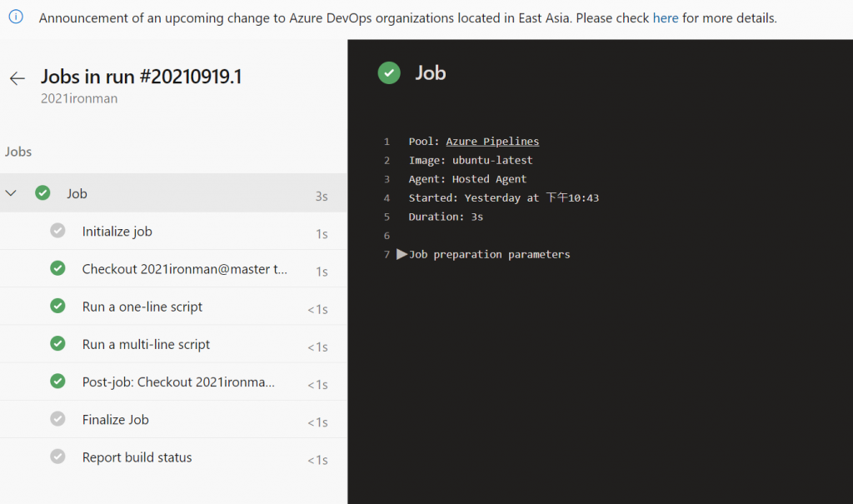
Task: Click the green check icon beside Job row
Action: 42,193
